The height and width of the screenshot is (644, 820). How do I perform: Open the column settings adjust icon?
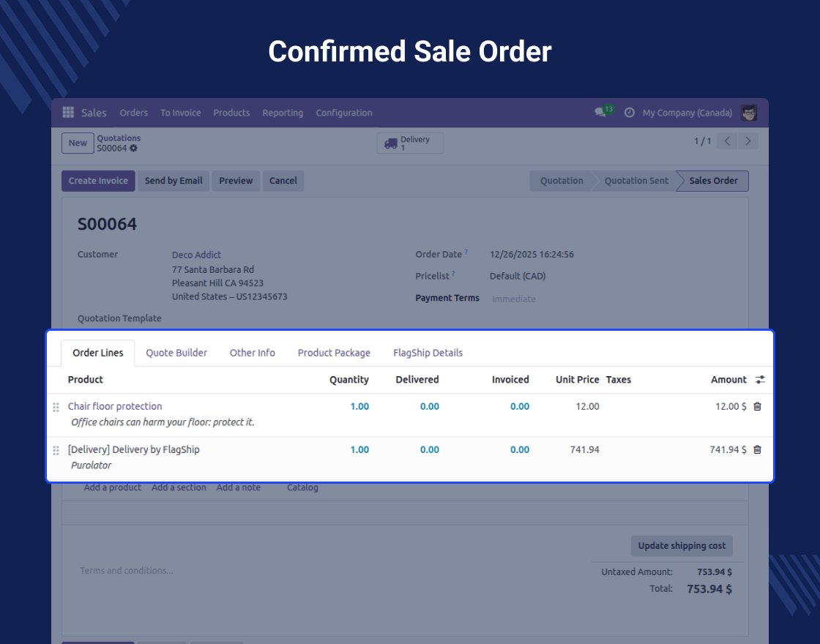[760, 380]
